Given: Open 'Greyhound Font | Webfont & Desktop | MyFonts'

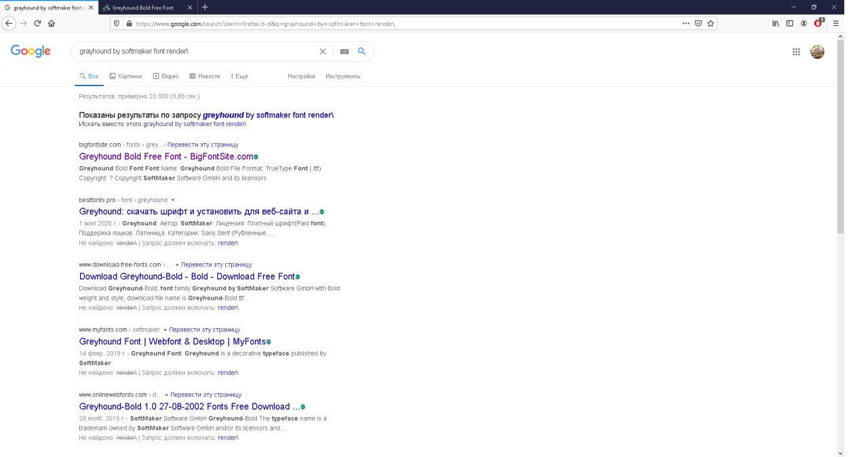Looking at the screenshot, I should (x=172, y=342).
